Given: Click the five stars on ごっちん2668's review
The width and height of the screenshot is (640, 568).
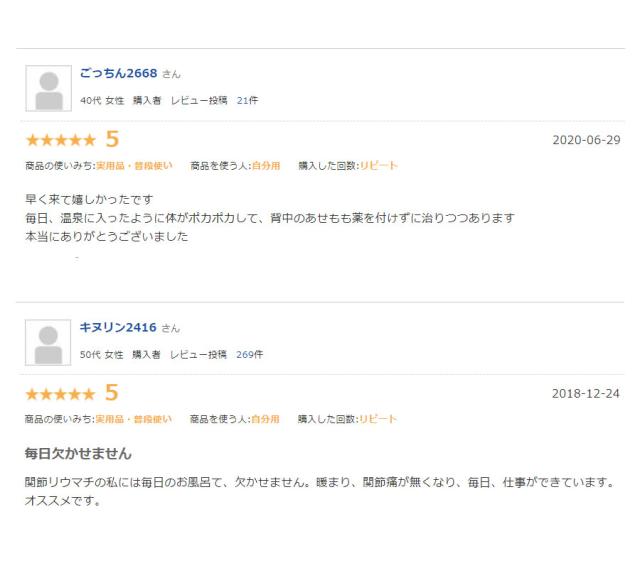Looking at the screenshot, I should [x=60, y=140].
